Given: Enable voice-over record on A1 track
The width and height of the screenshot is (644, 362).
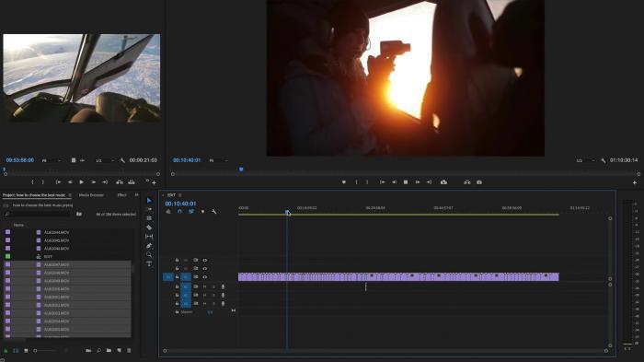Looking at the screenshot, I should click(223, 286).
